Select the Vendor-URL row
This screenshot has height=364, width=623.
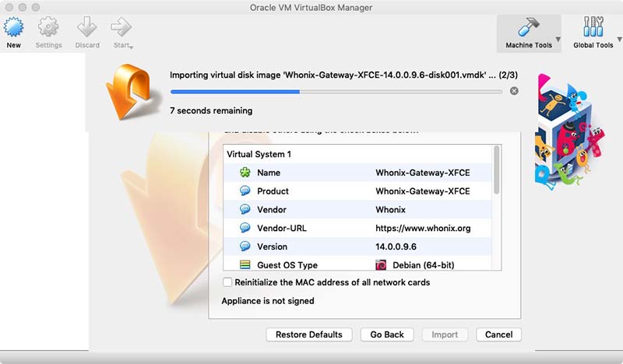[358, 228]
